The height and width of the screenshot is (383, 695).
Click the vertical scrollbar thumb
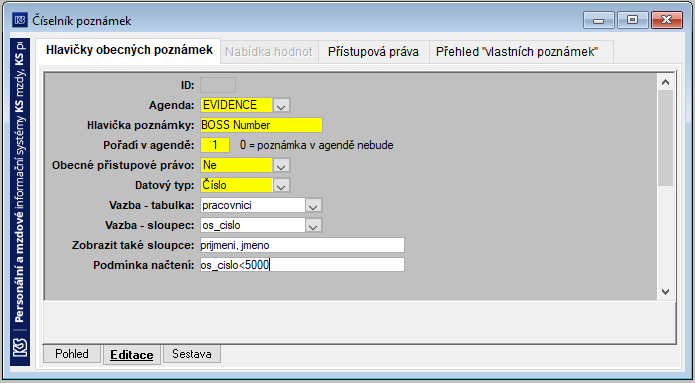[x=665, y=138]
